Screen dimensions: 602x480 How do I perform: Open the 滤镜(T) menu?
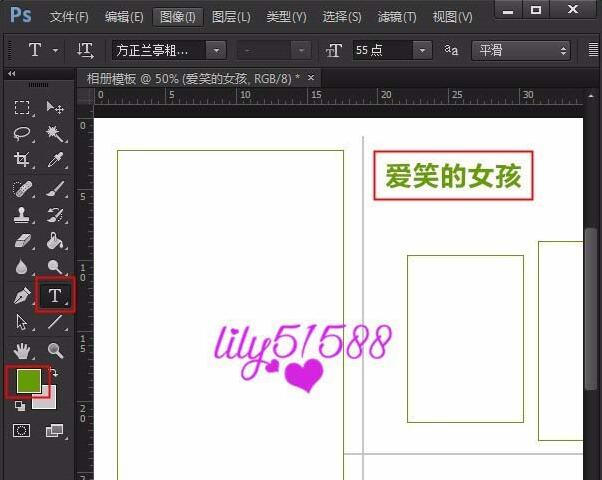pyautogui.click(x=397, y=17)
